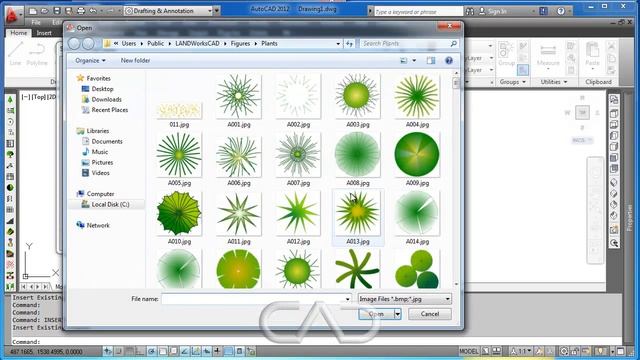The width and height of the screenshot is (640, 360).
Task: Toggle Ortho Mode in AutoCAD status bar
Action: (x=140, y=351)
